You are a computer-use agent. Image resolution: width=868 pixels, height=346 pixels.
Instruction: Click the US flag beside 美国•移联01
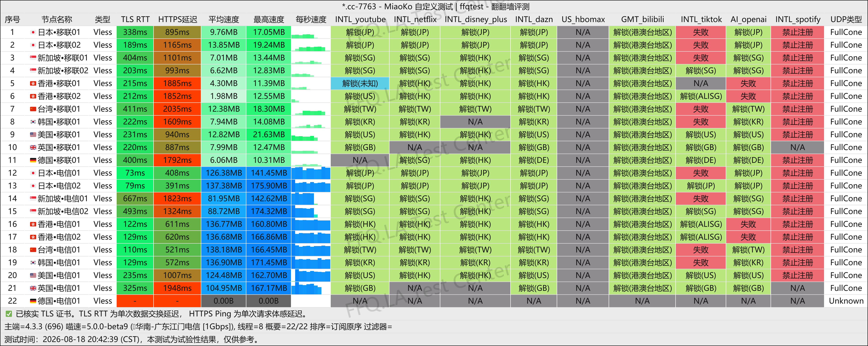point(33,135)
